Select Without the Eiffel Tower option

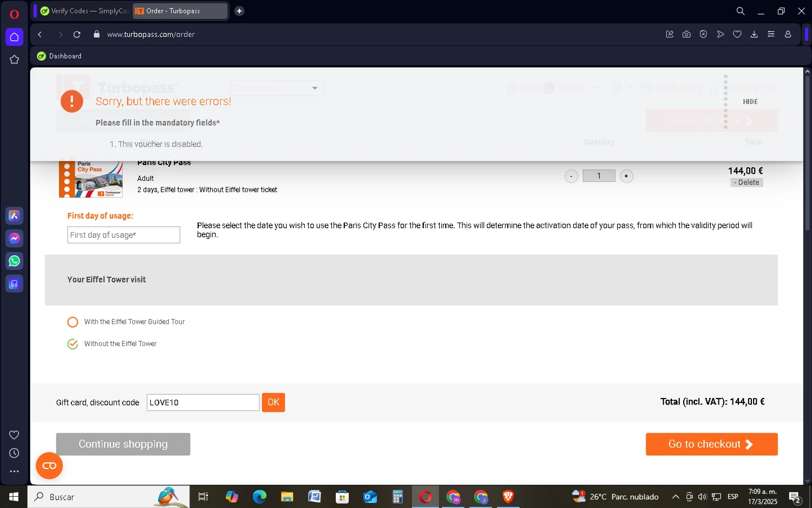pos(73,344)
